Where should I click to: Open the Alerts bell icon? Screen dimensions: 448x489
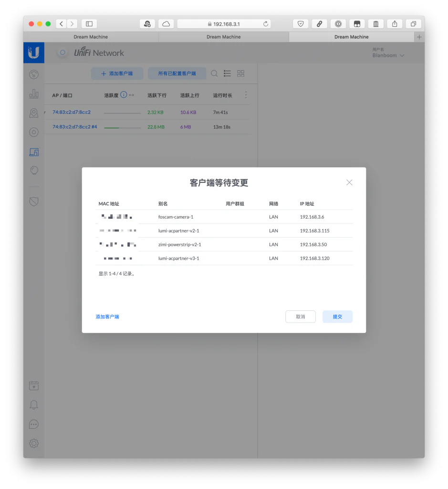(x=34, y=405)
